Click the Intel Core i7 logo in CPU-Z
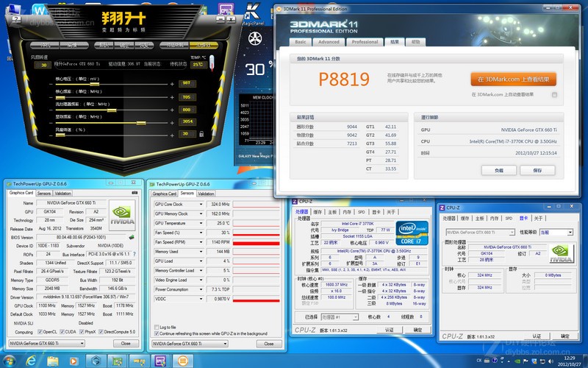Image resolution: width=588 pixels, height=368 pixels. click(412, 233)
